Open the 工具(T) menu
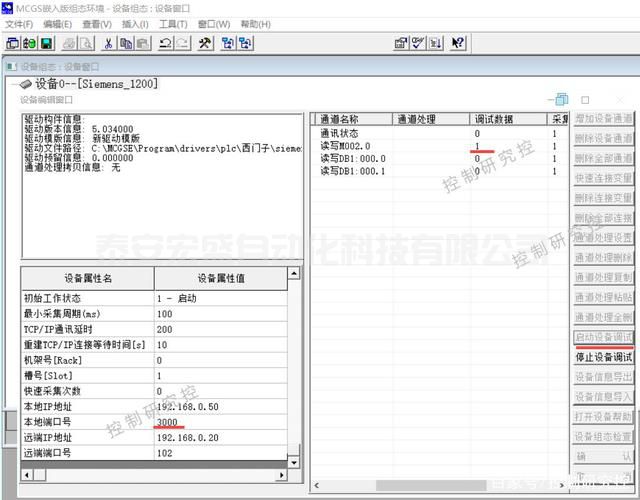 click(x=173, y=24)
